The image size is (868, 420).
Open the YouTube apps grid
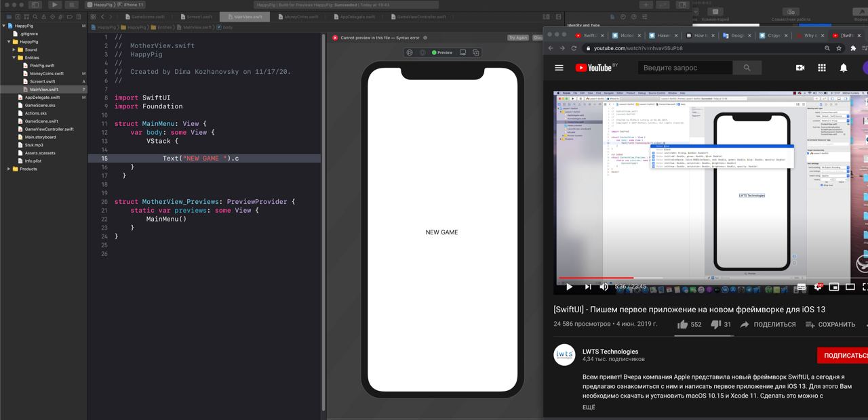822,68
